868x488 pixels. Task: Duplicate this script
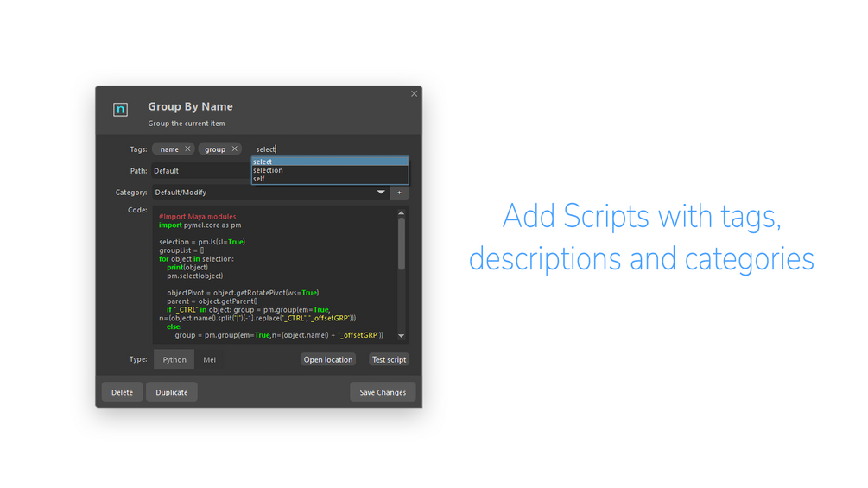pyautogui.click(x=172, y=392)
